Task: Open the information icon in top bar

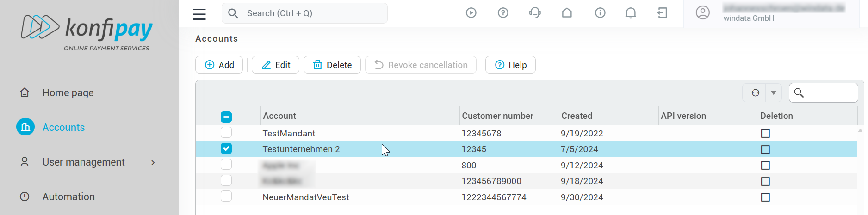Action: [600, 13]
